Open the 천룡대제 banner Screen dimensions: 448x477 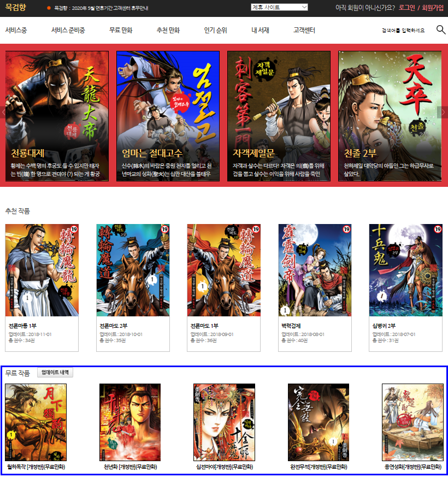pyautogui.click(x=57, y=116)
